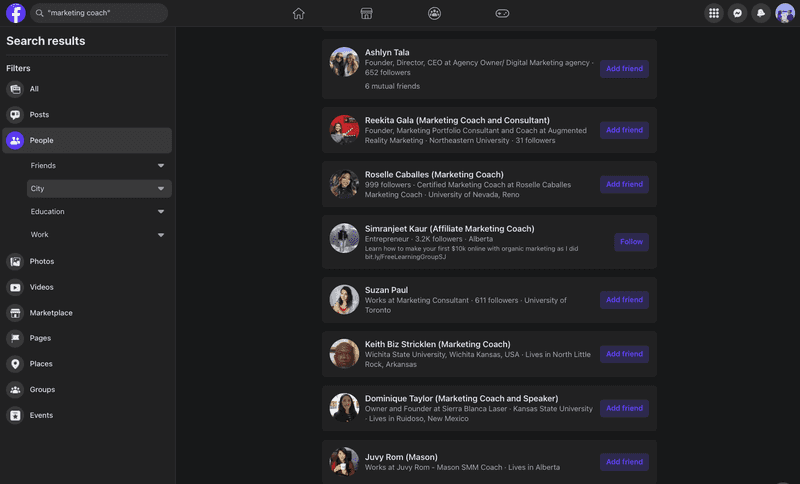Click the search field with "marketing coach"
The image size is (800, 484).
[99, 13]
